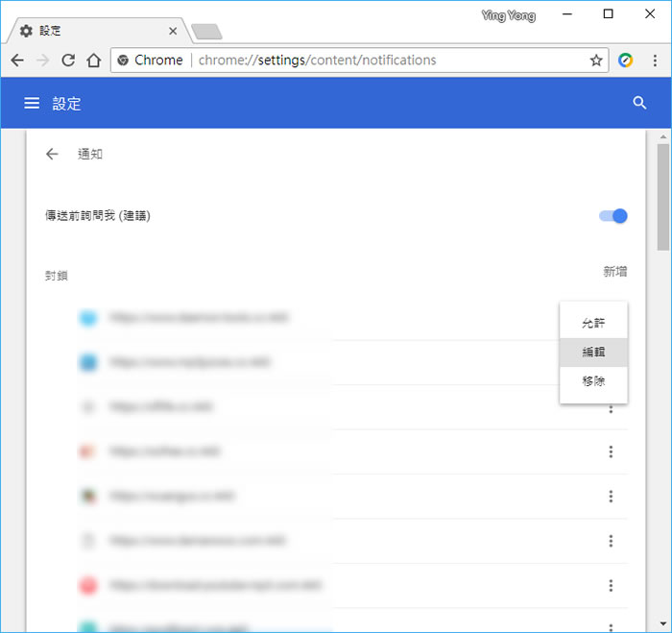Open a new tab with the tab button
672x633 pixels.
click(x=206, y=32)
